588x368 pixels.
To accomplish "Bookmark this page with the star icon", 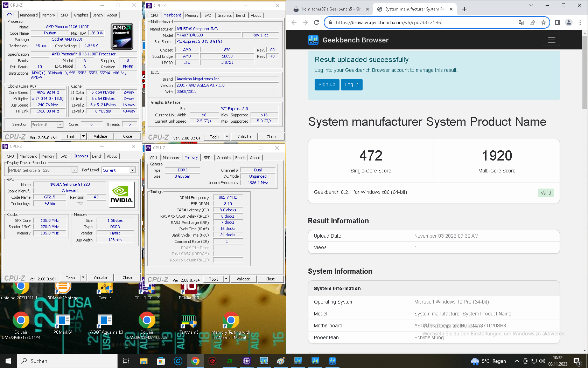I will (x=544, y=22).
